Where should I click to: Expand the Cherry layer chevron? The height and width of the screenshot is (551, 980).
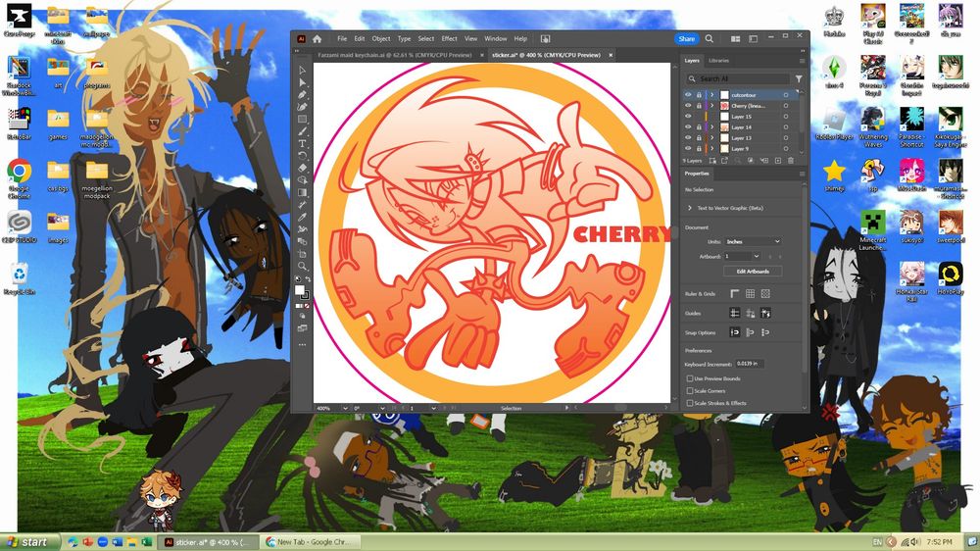(711, 106)
